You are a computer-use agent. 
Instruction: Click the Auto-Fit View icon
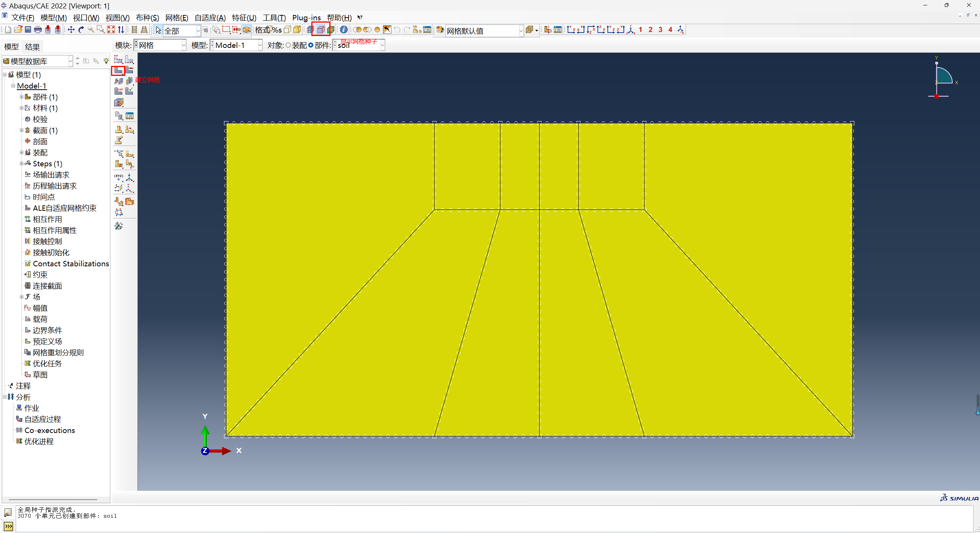[x=111, y=30]
